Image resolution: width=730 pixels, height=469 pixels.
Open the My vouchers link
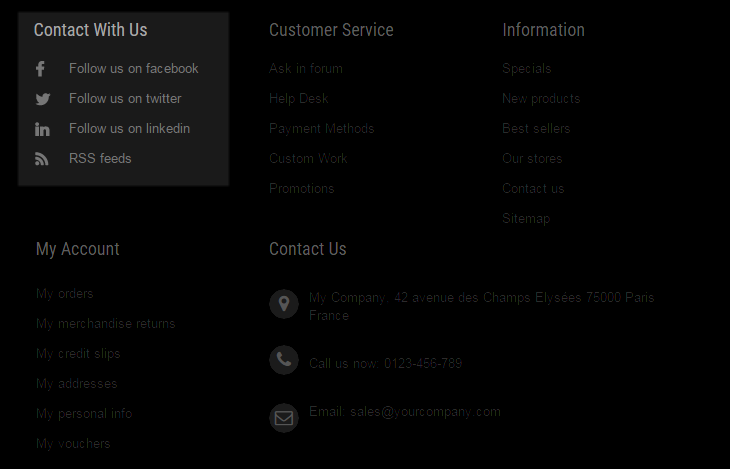(73, 443)
